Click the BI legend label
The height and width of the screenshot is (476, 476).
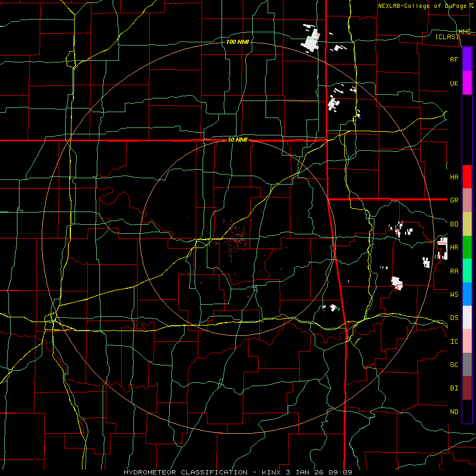point(454,388)
